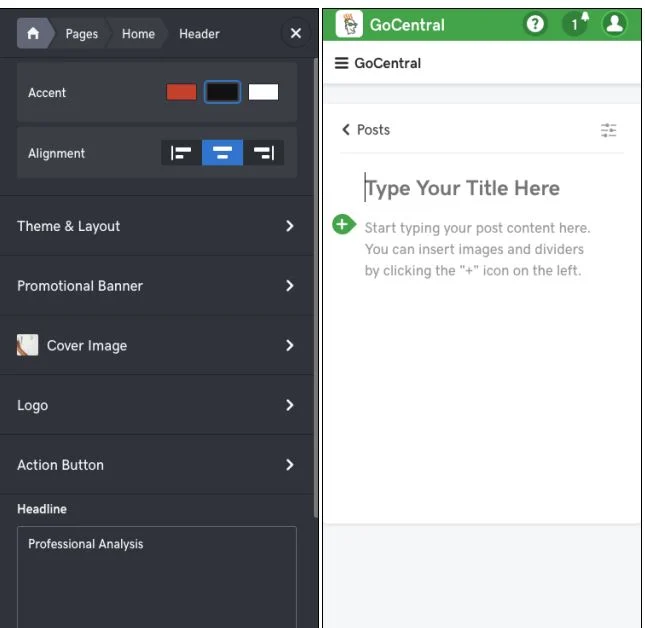Open notifications bell with 1 badge

click(x=575, y=24)
